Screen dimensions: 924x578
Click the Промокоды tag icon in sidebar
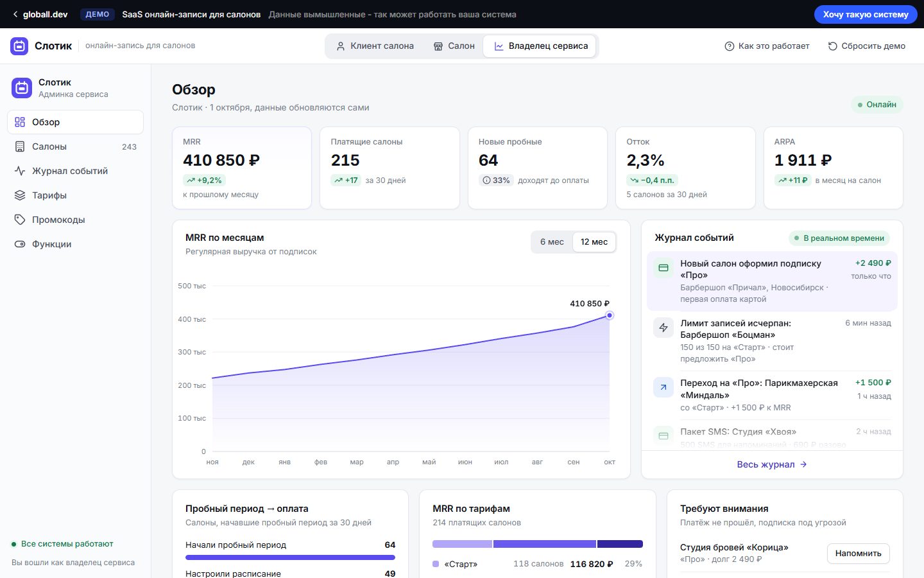click(20, 220)
